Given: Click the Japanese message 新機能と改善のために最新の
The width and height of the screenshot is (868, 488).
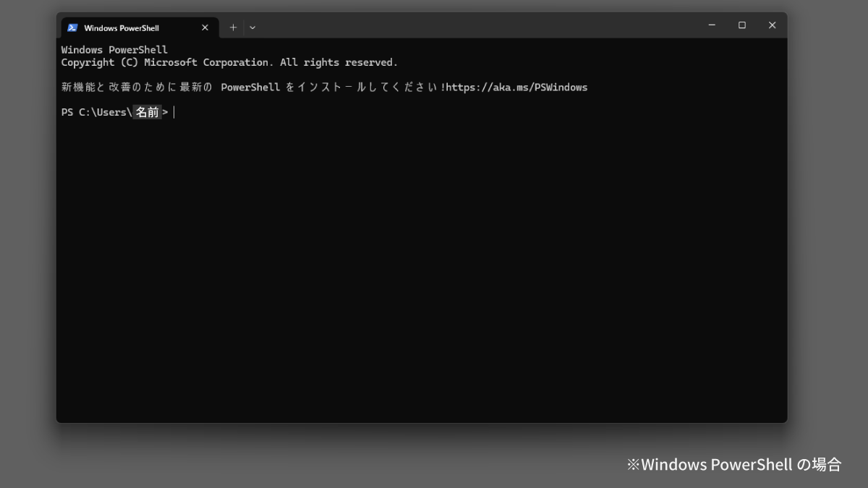Looking at the screenshot, I should point(137,87).
